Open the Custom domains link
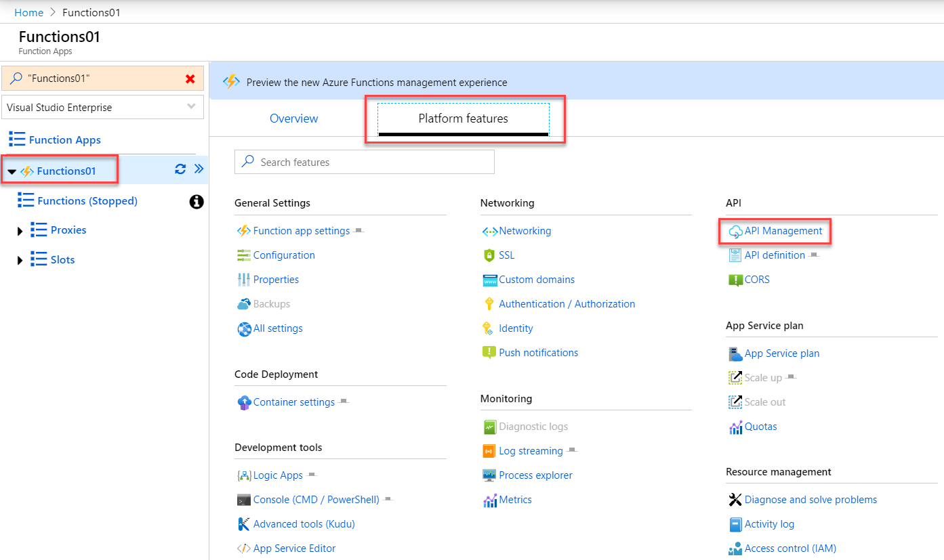Image resolution: width=944 pixels, height=560 pixels. pos(537,280)
